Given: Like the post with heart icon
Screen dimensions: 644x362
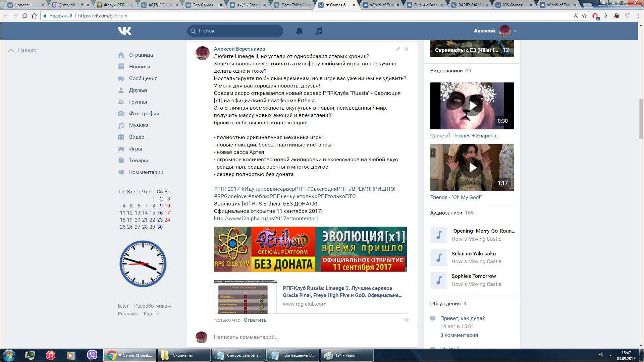Looking at the screenshot, I should [407, 320].
